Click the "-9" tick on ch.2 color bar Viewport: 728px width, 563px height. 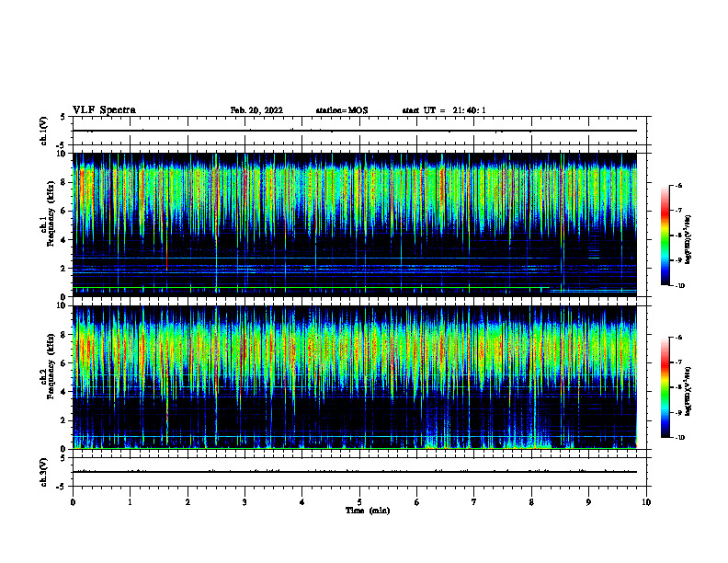point(678,412)
